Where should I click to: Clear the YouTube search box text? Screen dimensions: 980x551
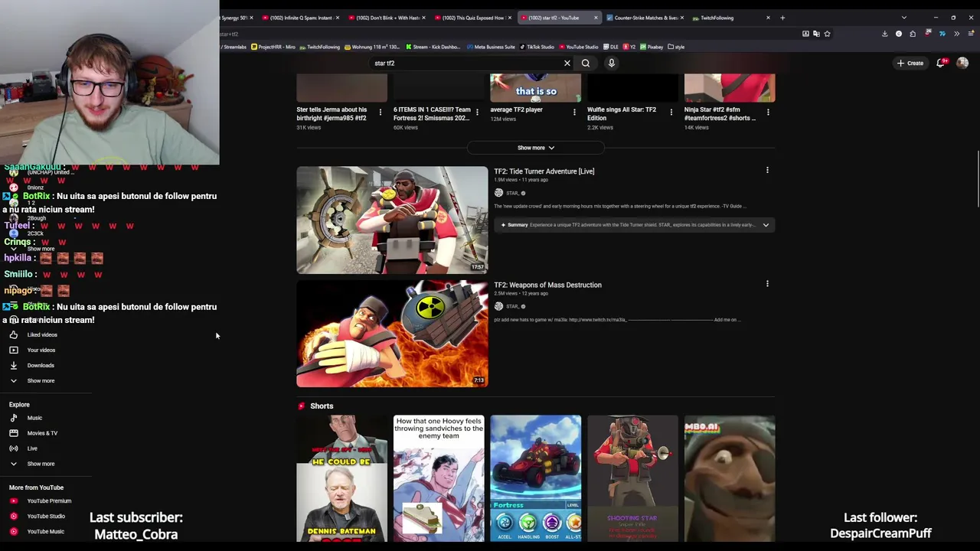(567, 63)
